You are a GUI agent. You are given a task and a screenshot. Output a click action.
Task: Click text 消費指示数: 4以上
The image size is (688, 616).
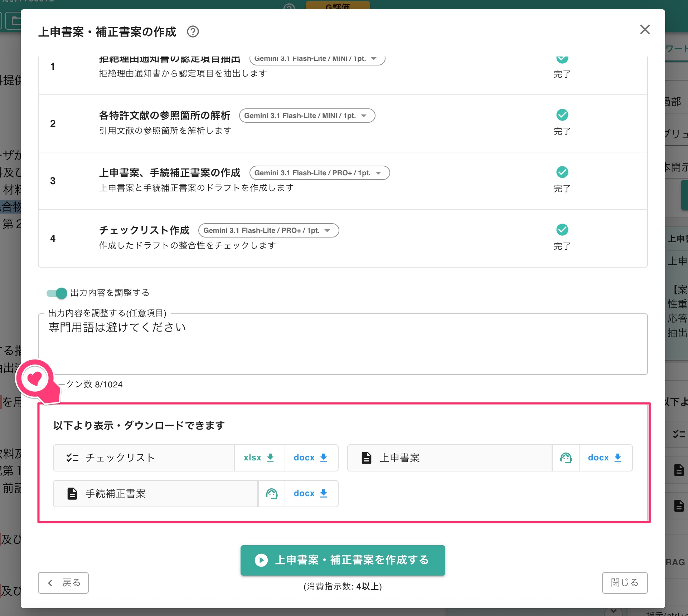(x=343, y=587)
